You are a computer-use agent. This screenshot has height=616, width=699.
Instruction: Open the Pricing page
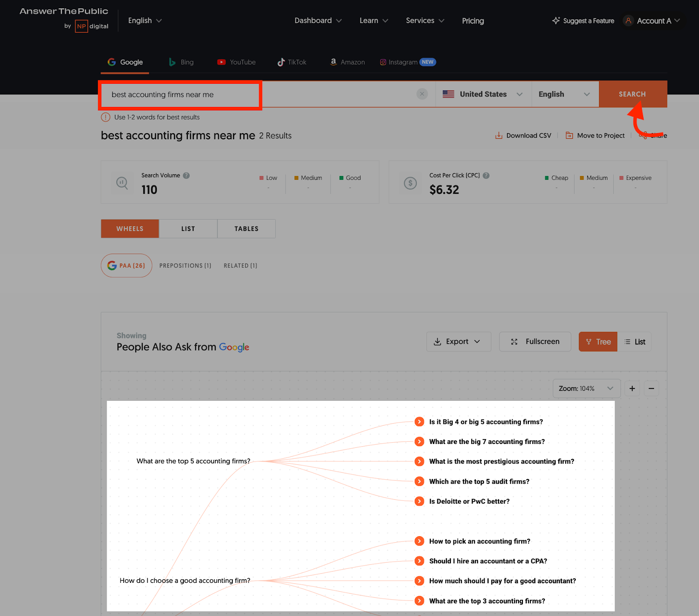tap(473, 21)
